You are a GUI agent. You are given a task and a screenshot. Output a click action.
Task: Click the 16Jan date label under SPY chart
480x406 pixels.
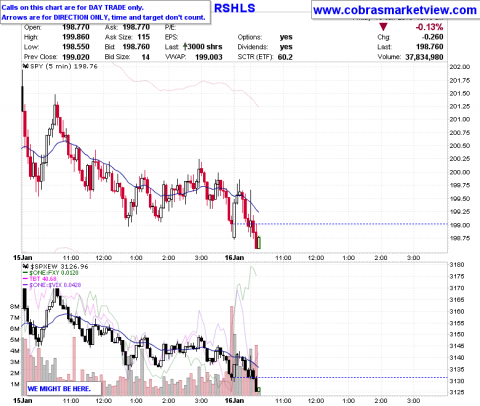coord(235,258)
